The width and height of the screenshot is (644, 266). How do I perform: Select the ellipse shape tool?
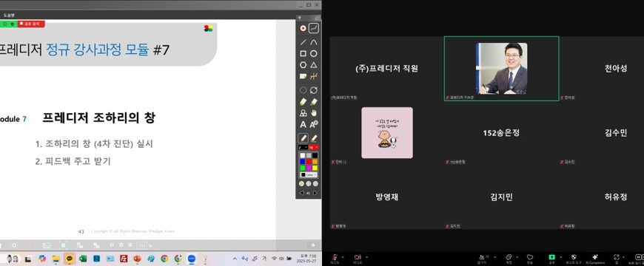(314, 54)
